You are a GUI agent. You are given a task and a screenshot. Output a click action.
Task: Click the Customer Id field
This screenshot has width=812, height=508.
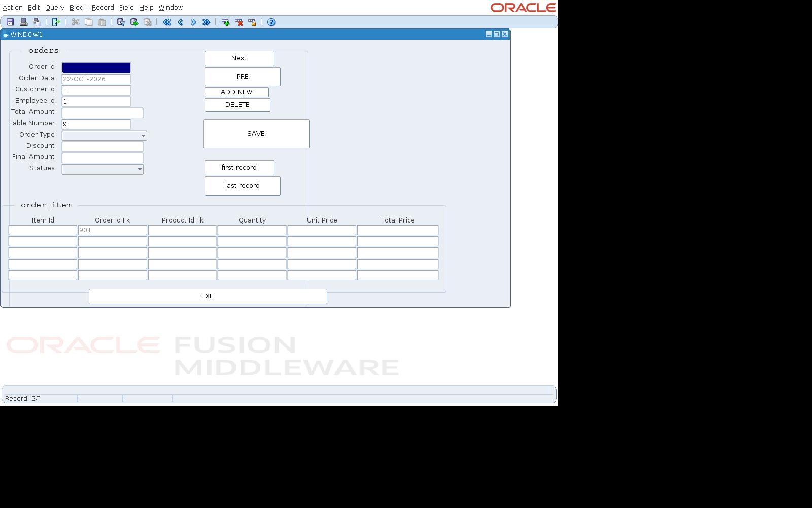96,90
